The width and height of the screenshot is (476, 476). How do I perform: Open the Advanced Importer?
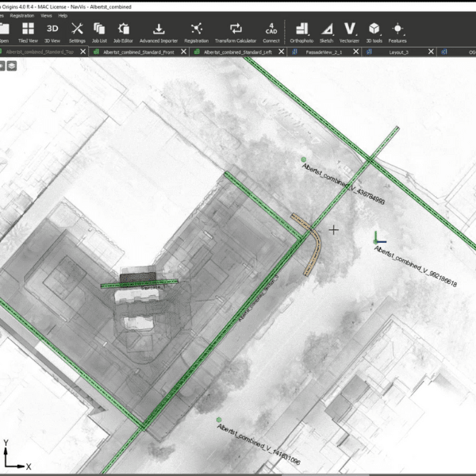(x=159, y=31)
